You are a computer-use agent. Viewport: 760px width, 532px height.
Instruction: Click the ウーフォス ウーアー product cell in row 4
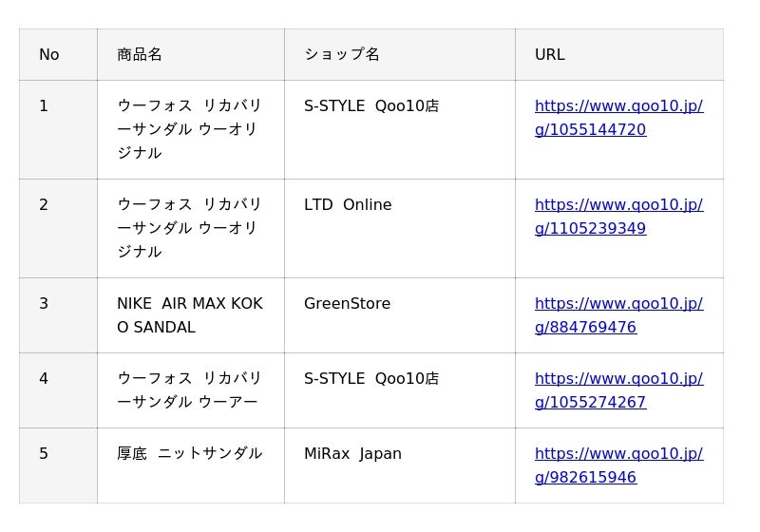click(191, 390)
